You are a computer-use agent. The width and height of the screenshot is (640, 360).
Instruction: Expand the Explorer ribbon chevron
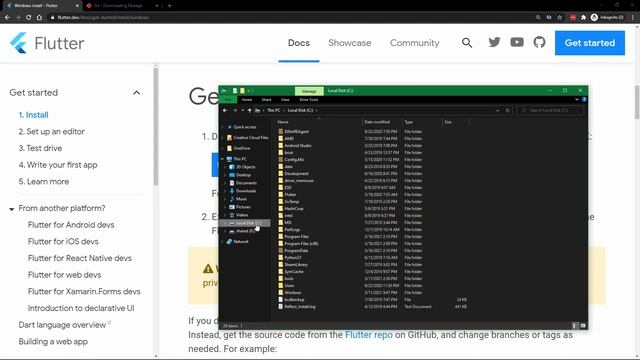pos(577,100)
